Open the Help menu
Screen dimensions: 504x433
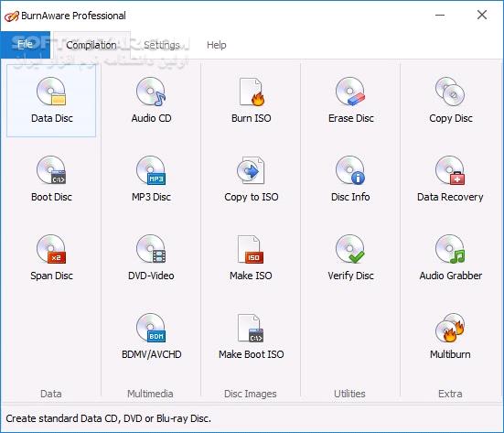(x=216, y=45)
